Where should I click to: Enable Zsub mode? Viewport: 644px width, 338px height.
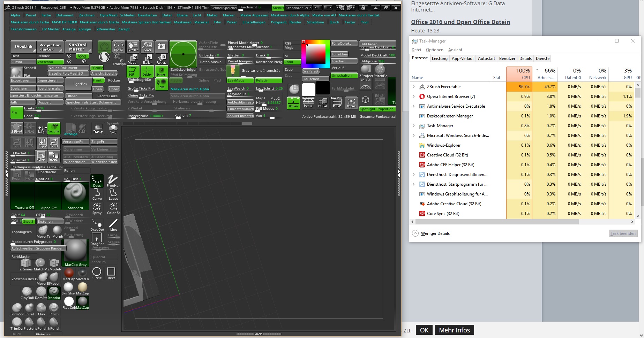(292, 69)
